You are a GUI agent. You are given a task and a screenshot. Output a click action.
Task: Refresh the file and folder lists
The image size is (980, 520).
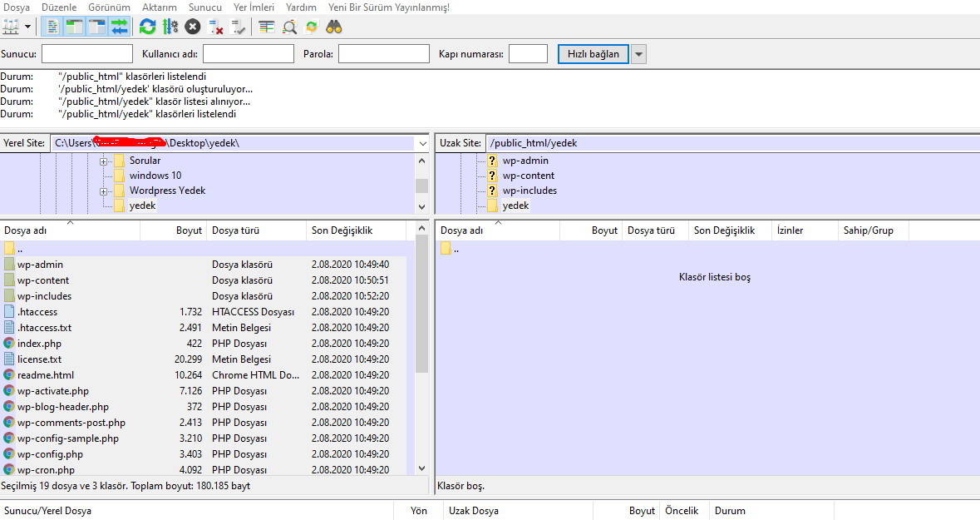(x=147, y=27)
